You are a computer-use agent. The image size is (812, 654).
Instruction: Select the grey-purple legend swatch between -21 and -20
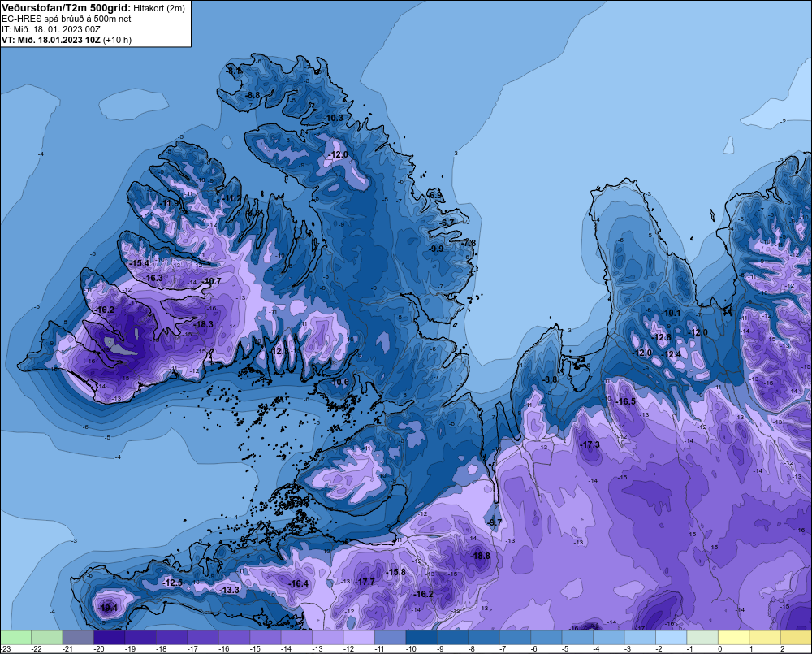tap(78, 638)
